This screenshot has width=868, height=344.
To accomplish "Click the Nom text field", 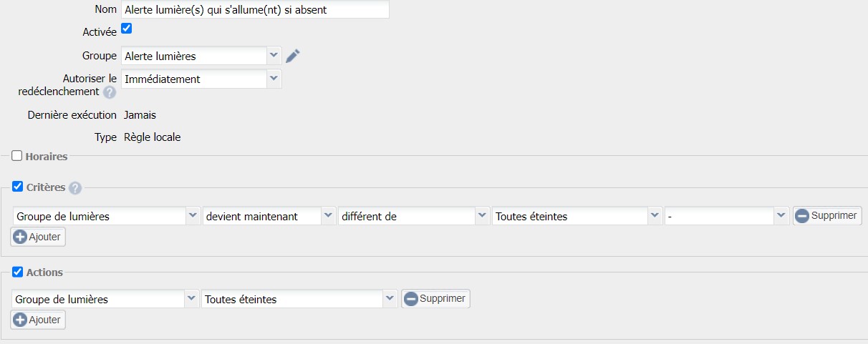I will pos(255,9).
